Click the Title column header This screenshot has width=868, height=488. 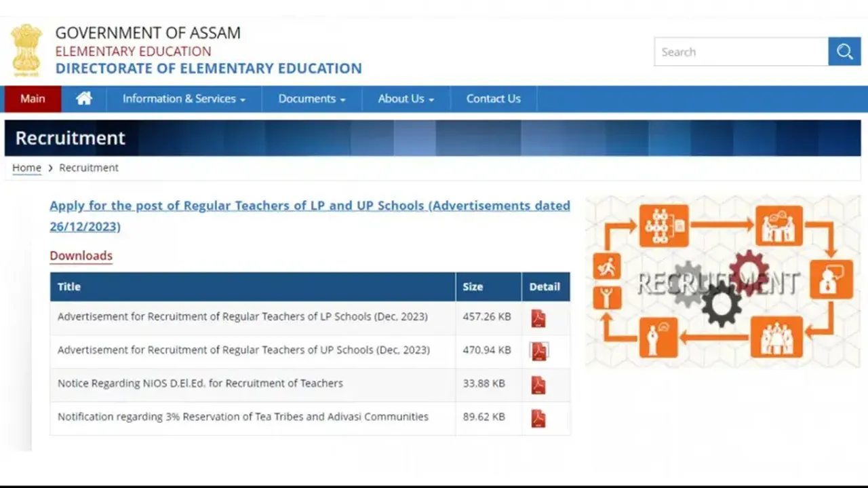point(69,286)
